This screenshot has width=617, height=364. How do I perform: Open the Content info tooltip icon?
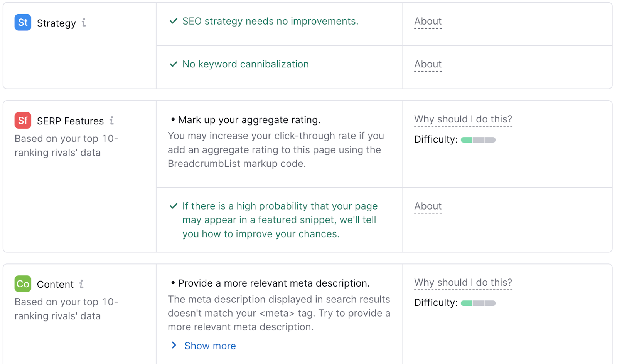(x=81, y=284)
